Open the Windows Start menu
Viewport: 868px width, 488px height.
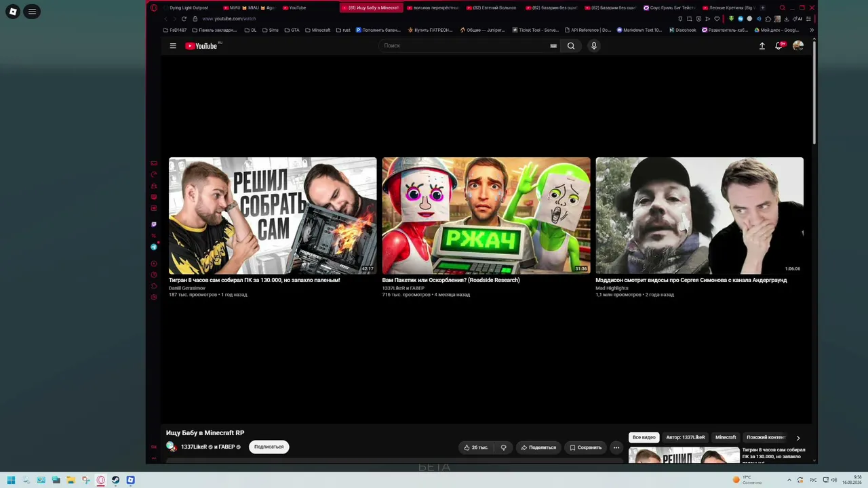click(11, 480)
